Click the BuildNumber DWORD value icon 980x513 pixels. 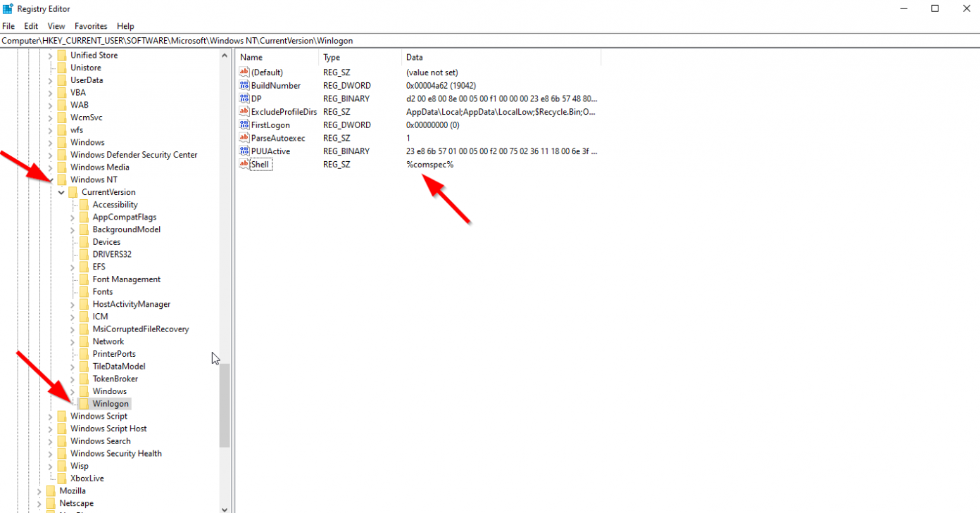pyautogui.click(x=244, y=85)
